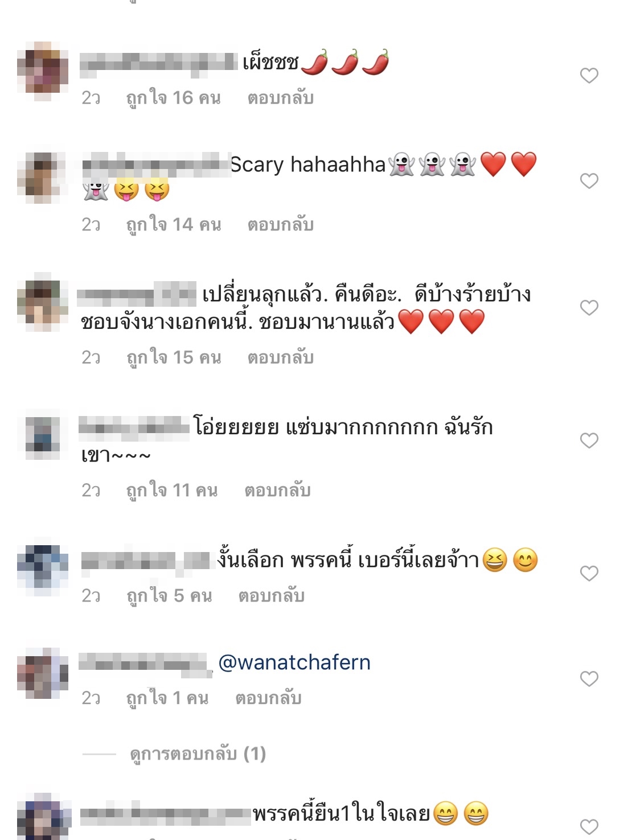The width and height of the screenshot is (632, 840).
Task: Tap ตอบกลับ under Scary hahaahha comment
Action: pyautogui.click(x=281, y=225)
